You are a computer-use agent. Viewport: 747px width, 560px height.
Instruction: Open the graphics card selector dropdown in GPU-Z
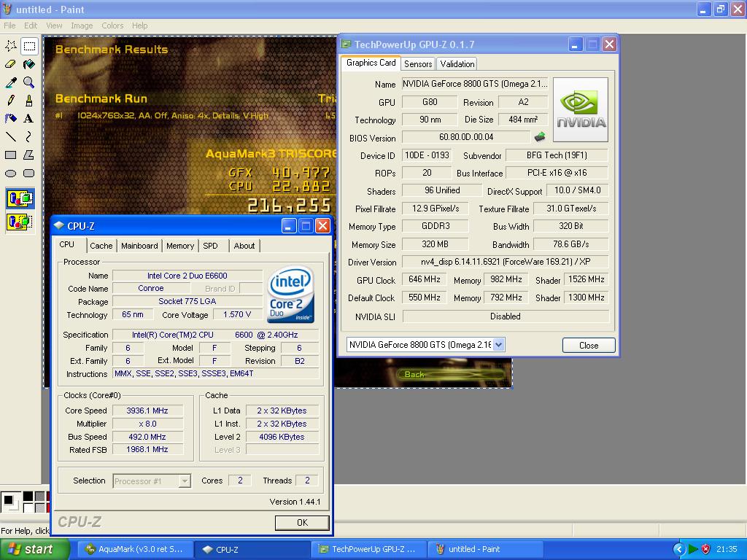(498, 344)
